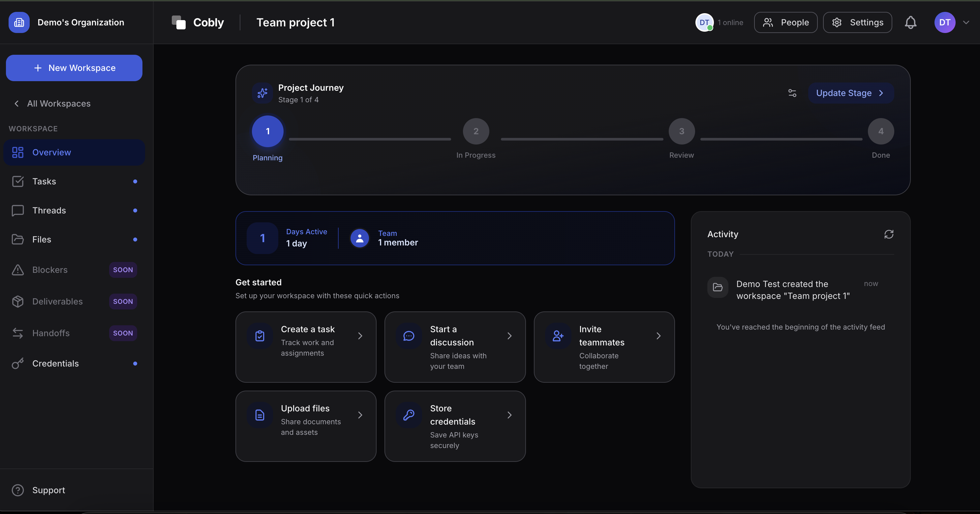Click the Blockers warning triangle icon

pos(18,270)
